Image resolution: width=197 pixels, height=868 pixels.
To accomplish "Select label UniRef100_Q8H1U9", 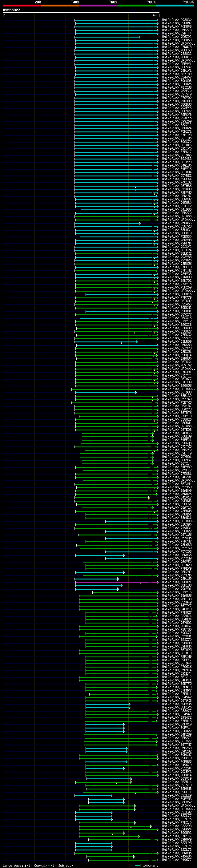I will pyautogui.click(x=177, y=579).
